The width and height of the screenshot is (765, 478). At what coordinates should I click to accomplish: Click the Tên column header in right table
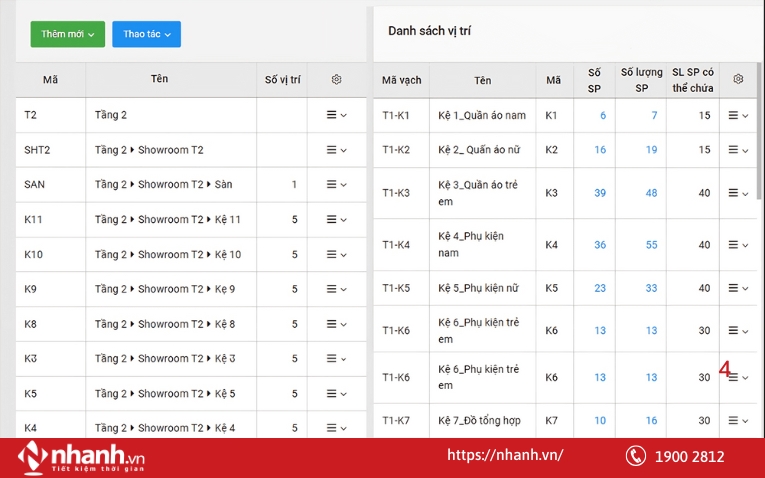point(483,80)
